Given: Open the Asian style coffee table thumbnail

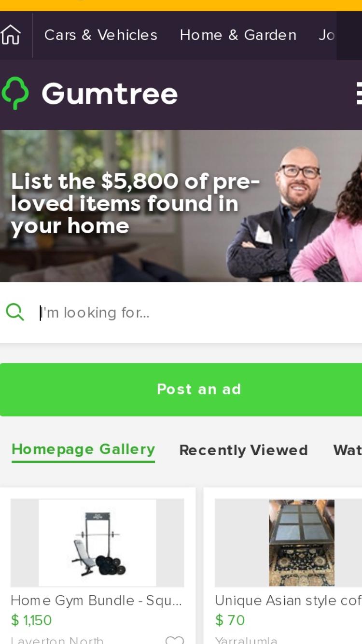Looking at the screenshot, I should point(289,543).
